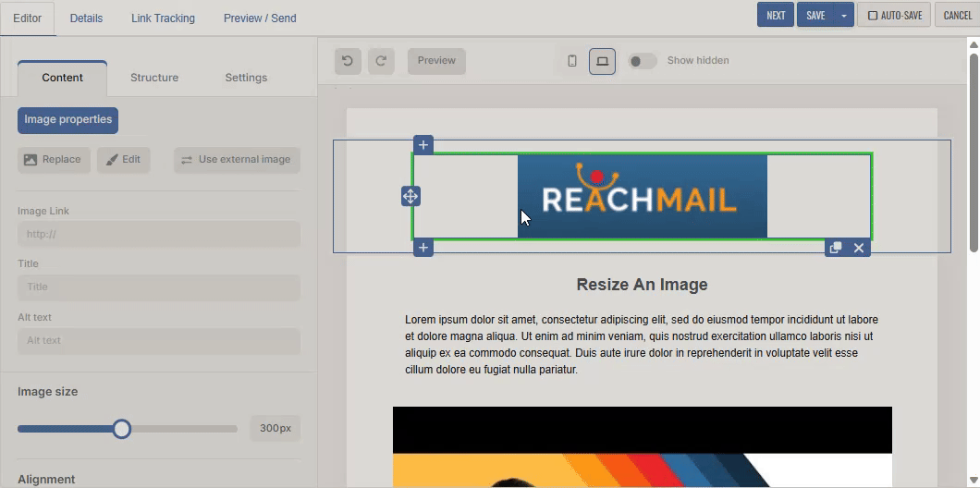Click the Image size slider handle

[122, 429]
